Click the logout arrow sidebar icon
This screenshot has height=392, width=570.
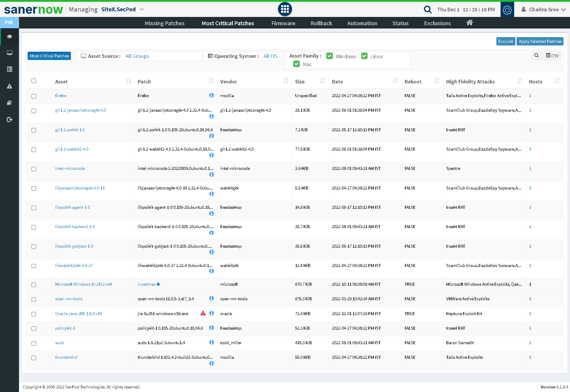click(x=9, y=119)
